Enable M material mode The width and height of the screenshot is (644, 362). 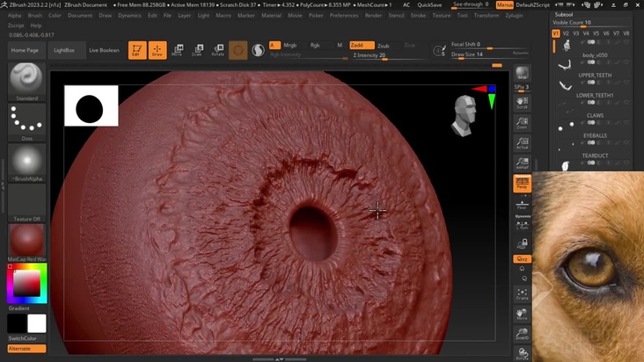click(340, 45)
